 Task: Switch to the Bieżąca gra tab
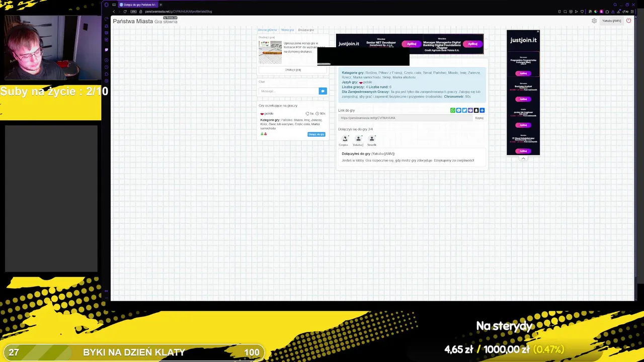306,30
